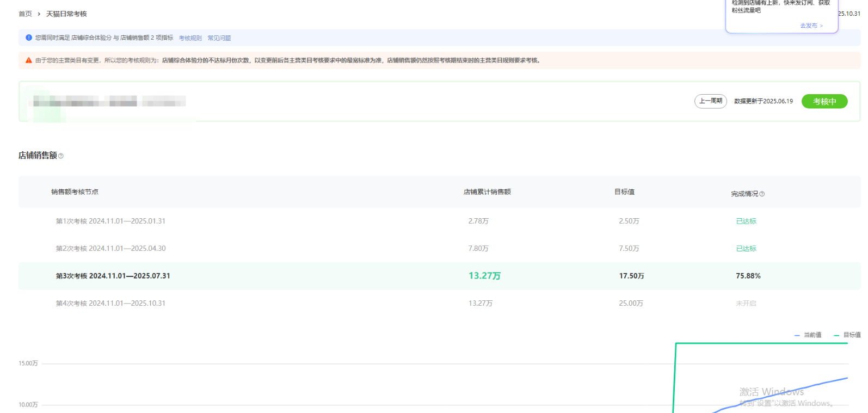Select 天猫日常考核 in the breadcrumb
Viewport: 868px width, 413px height.
[x=66, y=14]
